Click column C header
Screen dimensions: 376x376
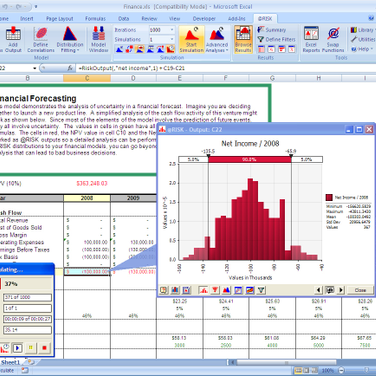pos(87,78)
